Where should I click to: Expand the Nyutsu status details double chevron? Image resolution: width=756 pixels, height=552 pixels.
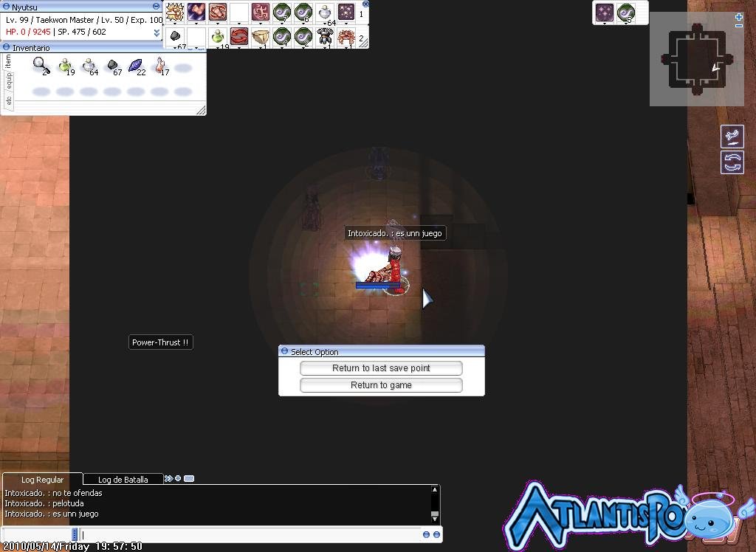[x=157, y=32]
